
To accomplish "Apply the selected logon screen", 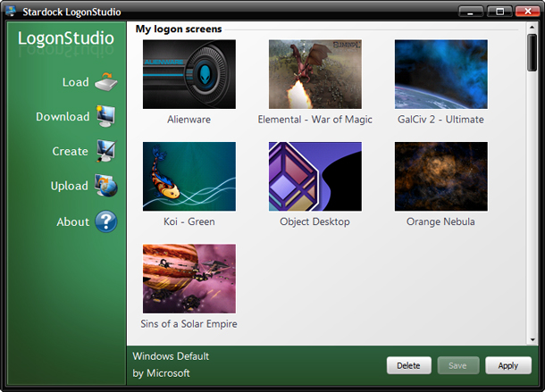I will 508,365.
